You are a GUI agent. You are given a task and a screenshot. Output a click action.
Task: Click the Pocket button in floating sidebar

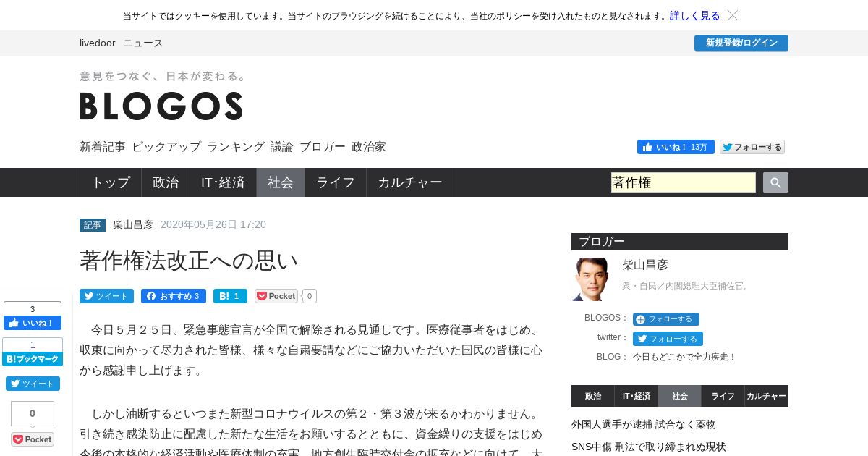click(x=33, y=439)
